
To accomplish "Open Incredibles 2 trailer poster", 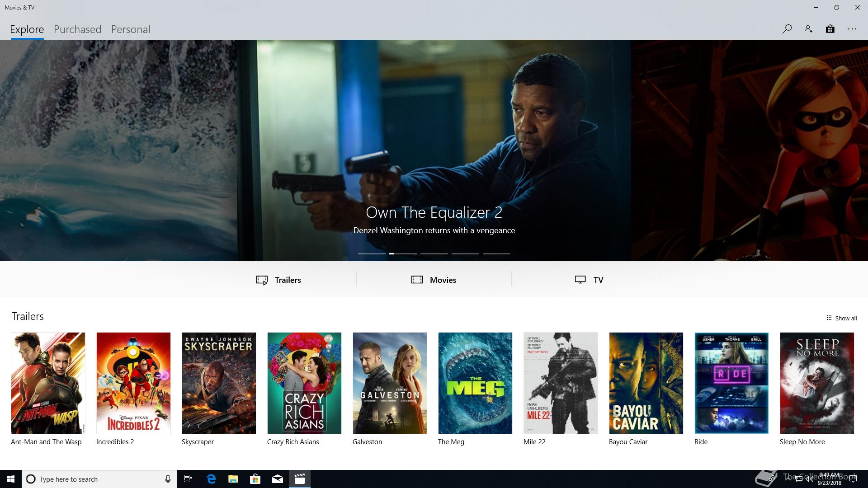I will coord(133,383).
